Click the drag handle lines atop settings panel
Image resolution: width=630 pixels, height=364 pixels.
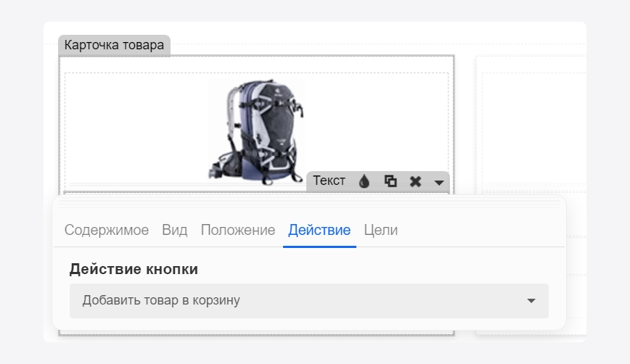(x=308, y=202)
